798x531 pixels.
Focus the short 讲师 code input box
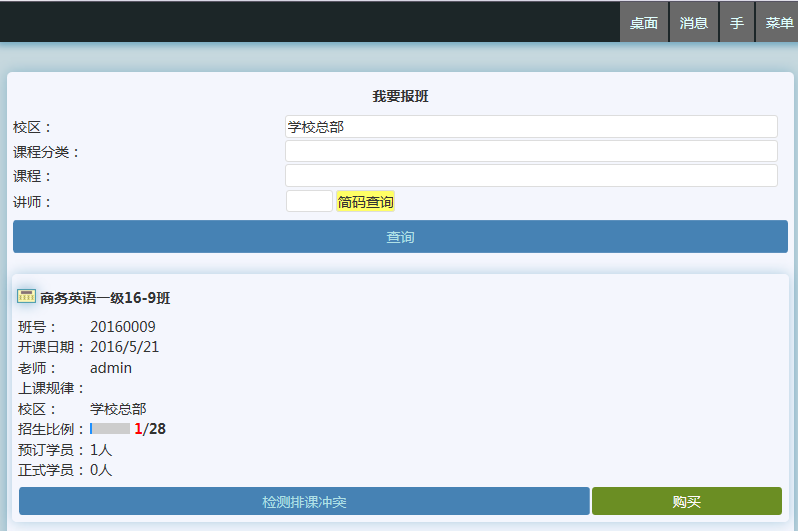click(x=309, y=202)
